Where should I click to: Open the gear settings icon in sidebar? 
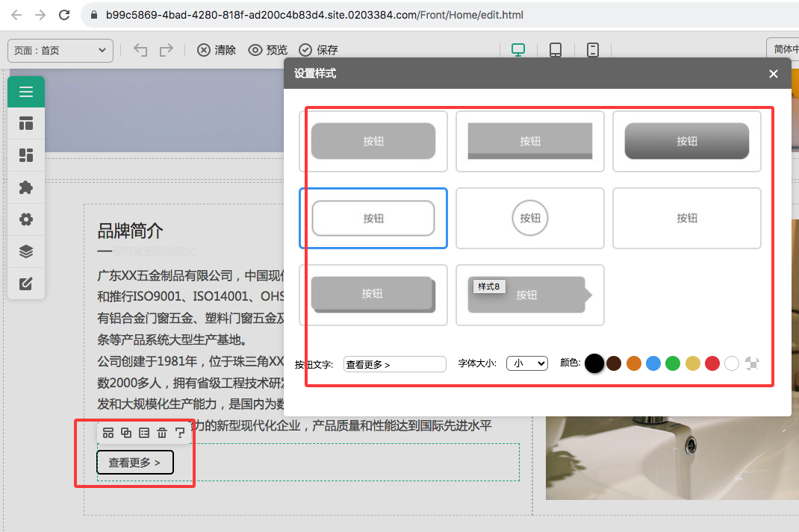(x=26, y=219)
